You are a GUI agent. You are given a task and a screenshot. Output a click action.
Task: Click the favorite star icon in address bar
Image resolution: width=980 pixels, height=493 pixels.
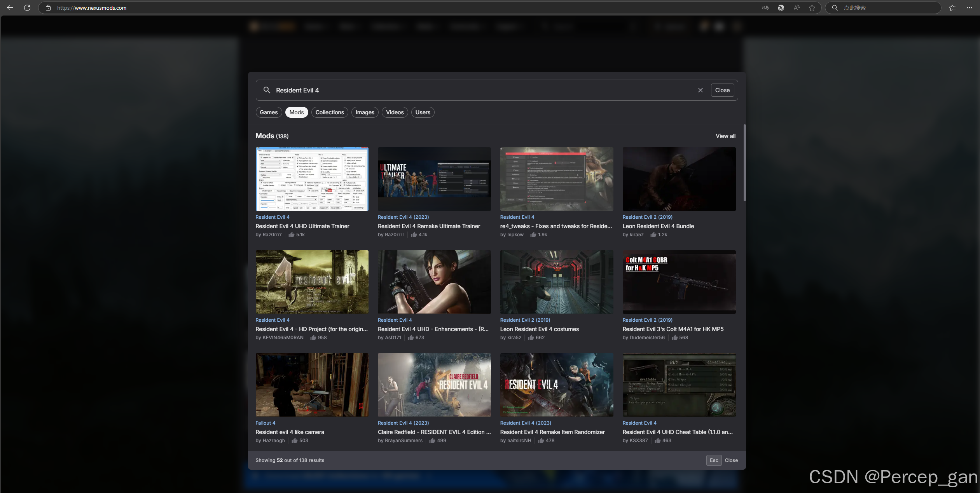812,8
